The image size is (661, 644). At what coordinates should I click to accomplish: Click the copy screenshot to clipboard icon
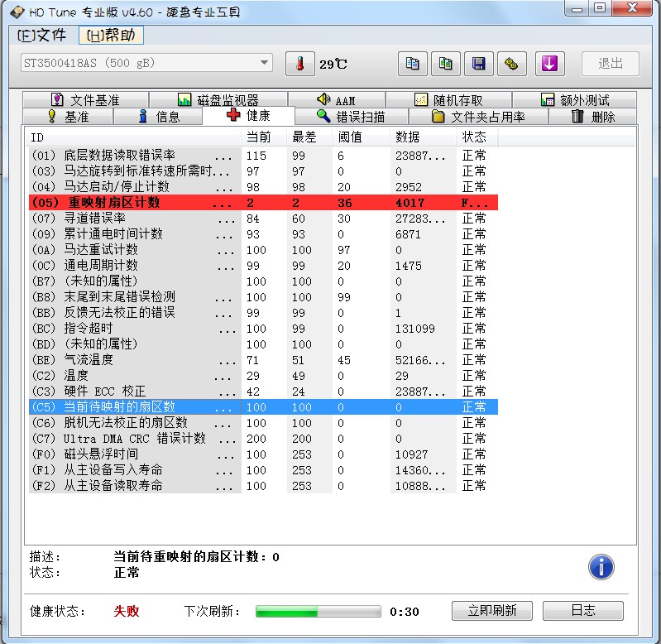click(446, 64)
